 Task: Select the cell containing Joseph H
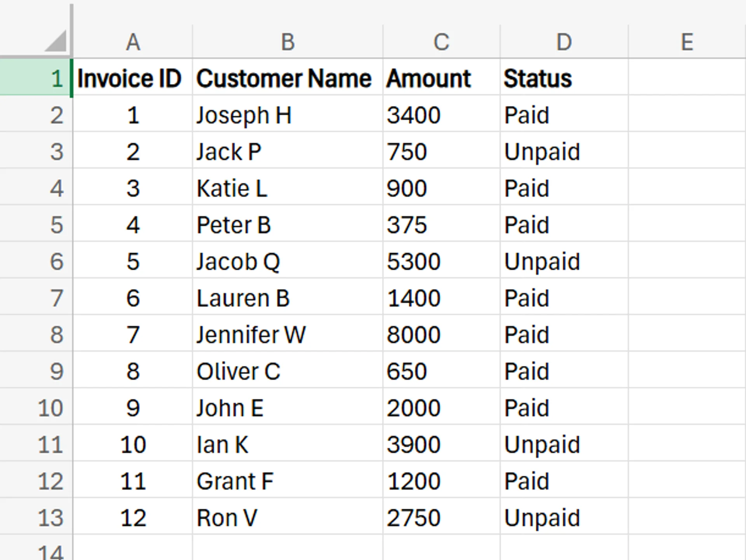pos(287,114)
